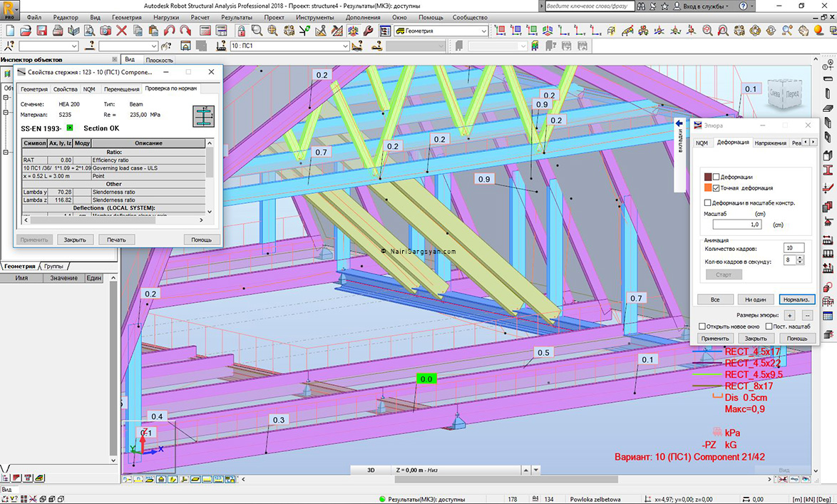Click the New project icon in the toolbar
This screenshot has width=837, height=504.
pyautogui.click(x=9, y=31)
